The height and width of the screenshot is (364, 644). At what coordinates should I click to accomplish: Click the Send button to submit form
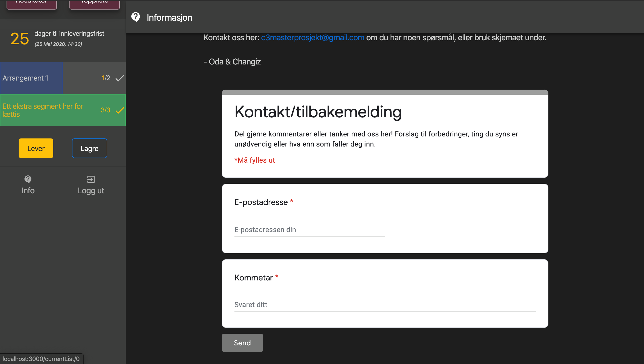[x=243, y=342]
